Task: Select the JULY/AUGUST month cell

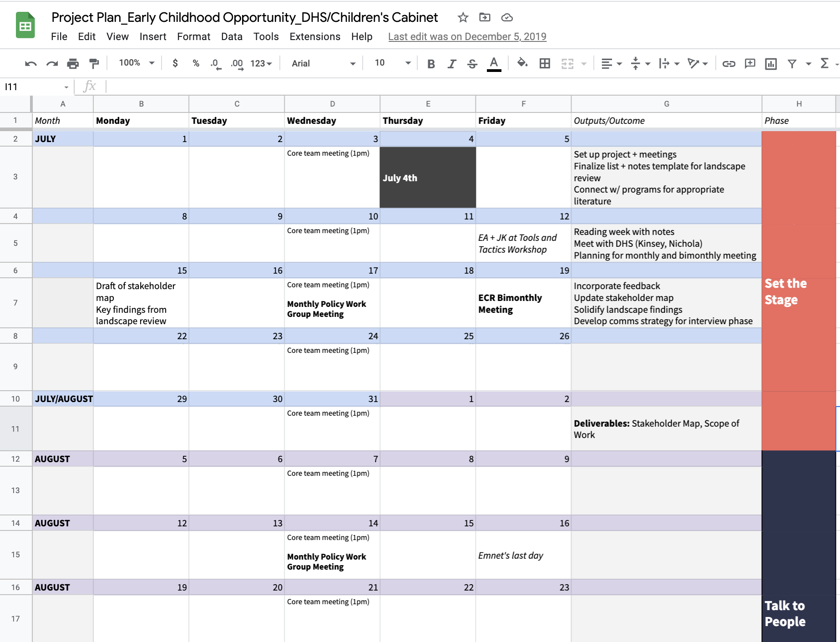Action: [63, 398]
